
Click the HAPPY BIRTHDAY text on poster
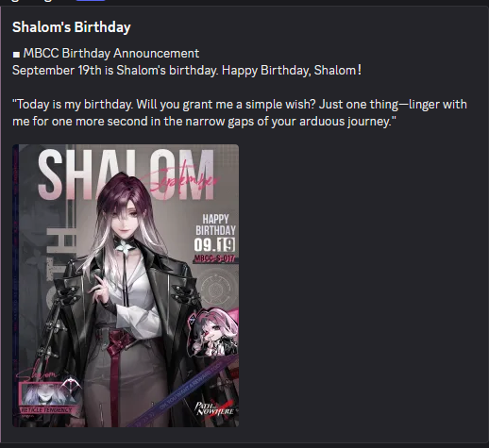coord(215,224)
